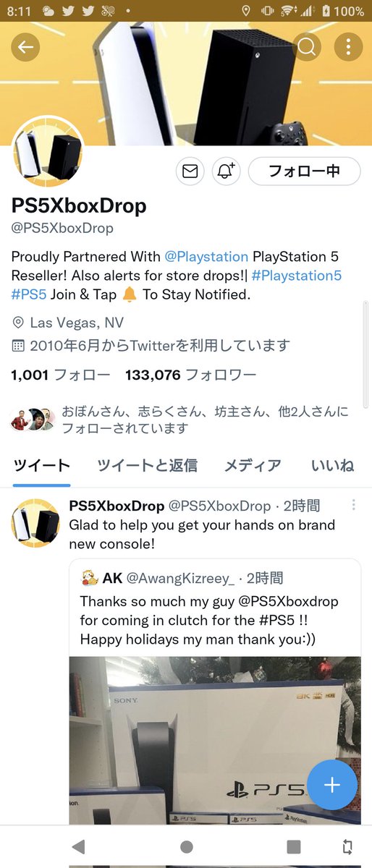Tap Android home circle button
Viewport: 372px width, 868px height.
186,846
